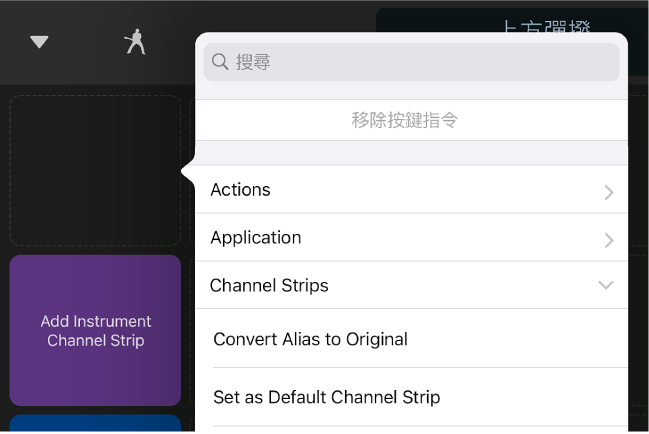Tap the guitarist performer icon

[135, 42]
